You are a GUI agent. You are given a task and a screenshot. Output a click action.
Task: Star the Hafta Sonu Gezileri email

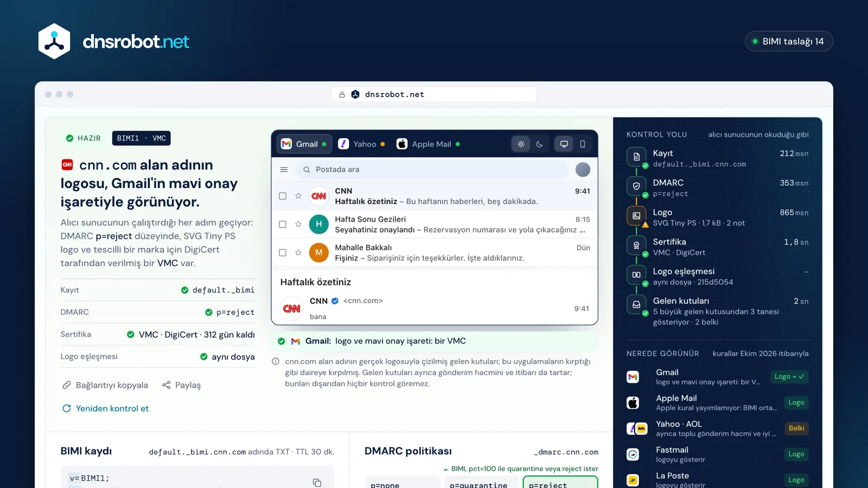[298, 224]
